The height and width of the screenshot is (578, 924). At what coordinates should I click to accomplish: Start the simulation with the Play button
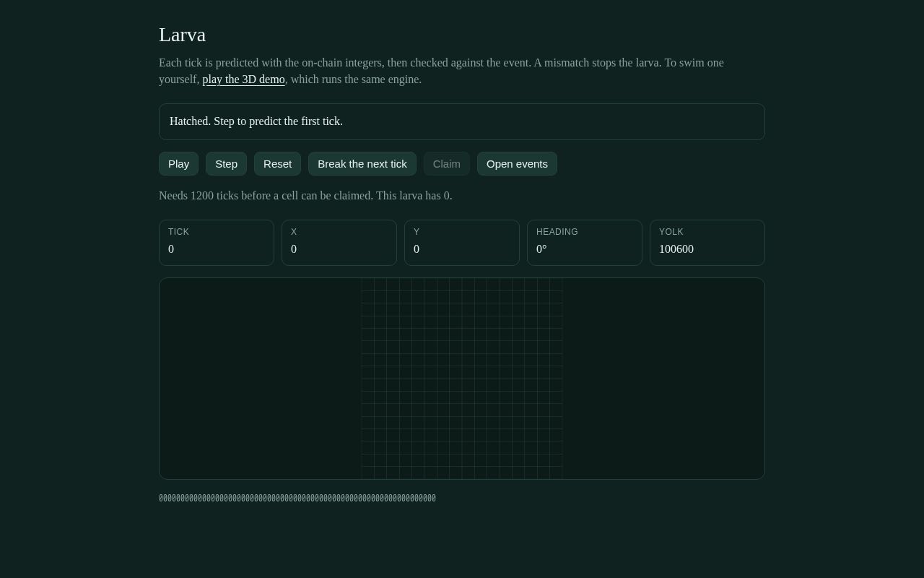tap(178, 164)
